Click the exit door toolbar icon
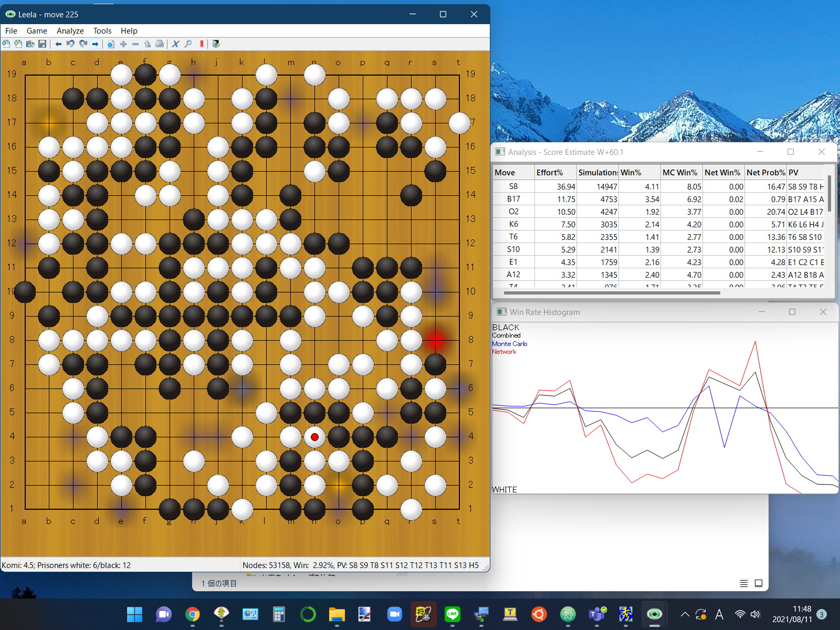 (216, 44)
